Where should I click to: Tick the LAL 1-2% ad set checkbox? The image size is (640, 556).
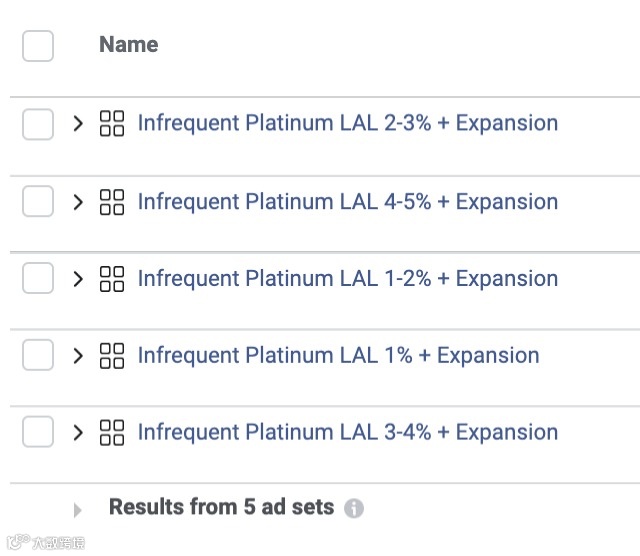coord(38,279)
